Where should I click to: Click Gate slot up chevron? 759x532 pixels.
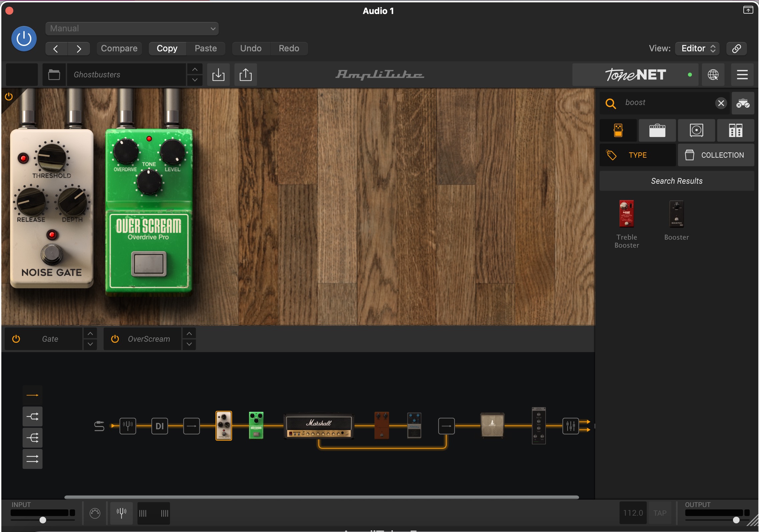pos(90,333)
